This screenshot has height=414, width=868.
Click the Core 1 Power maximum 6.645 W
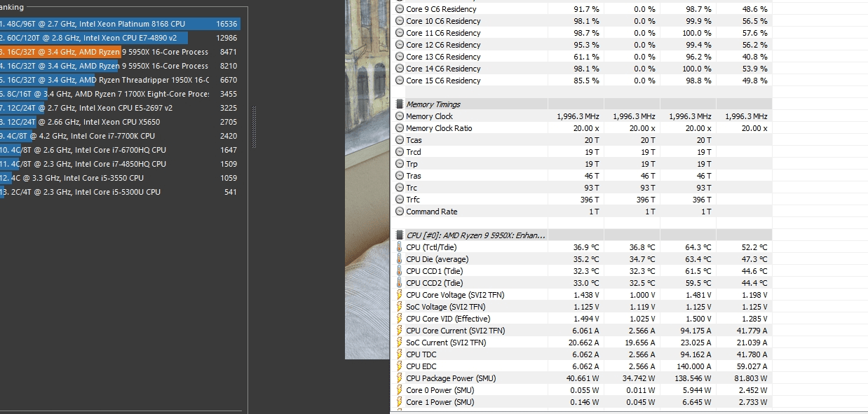click(x=695, y=402)
